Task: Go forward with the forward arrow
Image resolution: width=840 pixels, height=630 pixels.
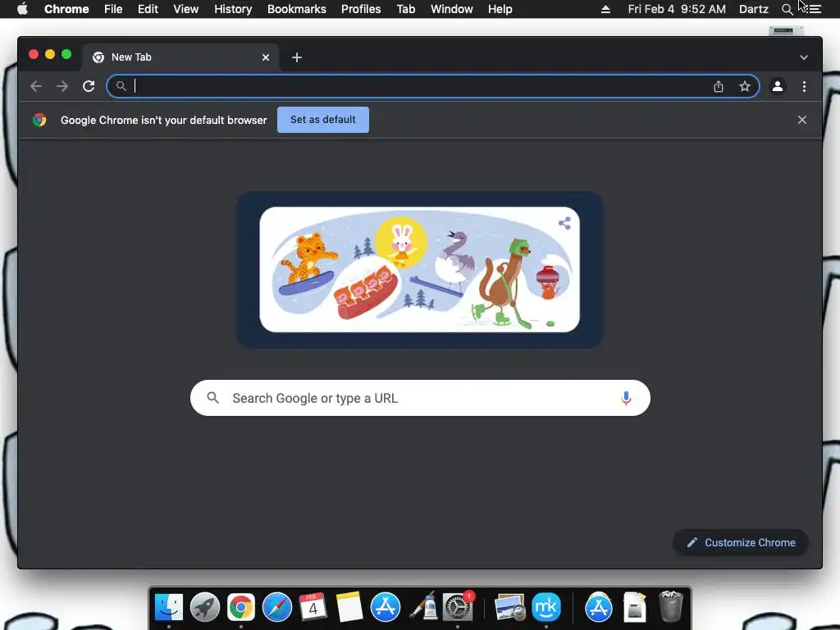Action: (62, 86)
